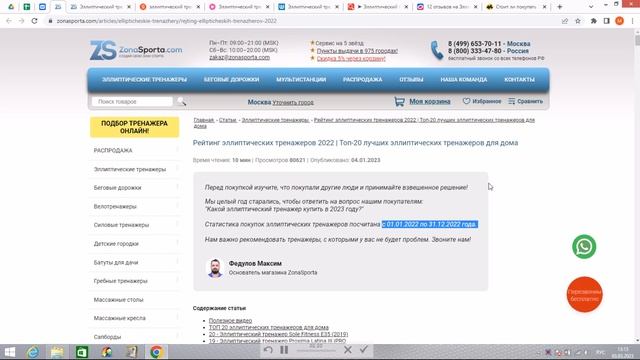Click Уточнить город link
This screenshot has height=360, width=640.
pyautogui.click(x=293, y=102)
